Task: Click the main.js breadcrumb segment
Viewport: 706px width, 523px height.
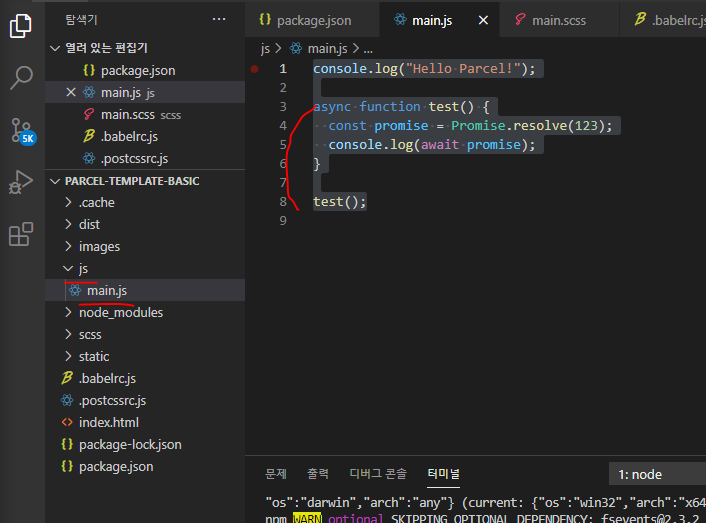Action: click(x=327, y=49)
